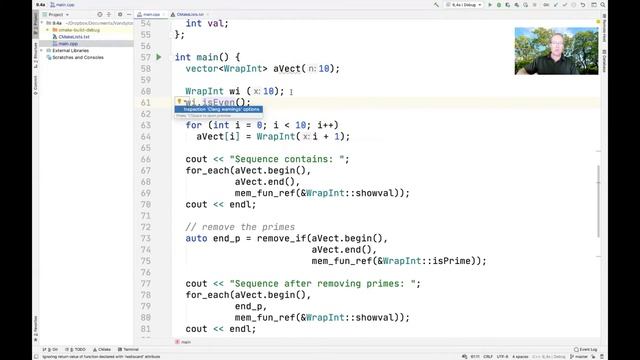Collapse the 9.4a project root node
Image resolution: width=640 pixels, height=360 pixels.
click(42, 23)
